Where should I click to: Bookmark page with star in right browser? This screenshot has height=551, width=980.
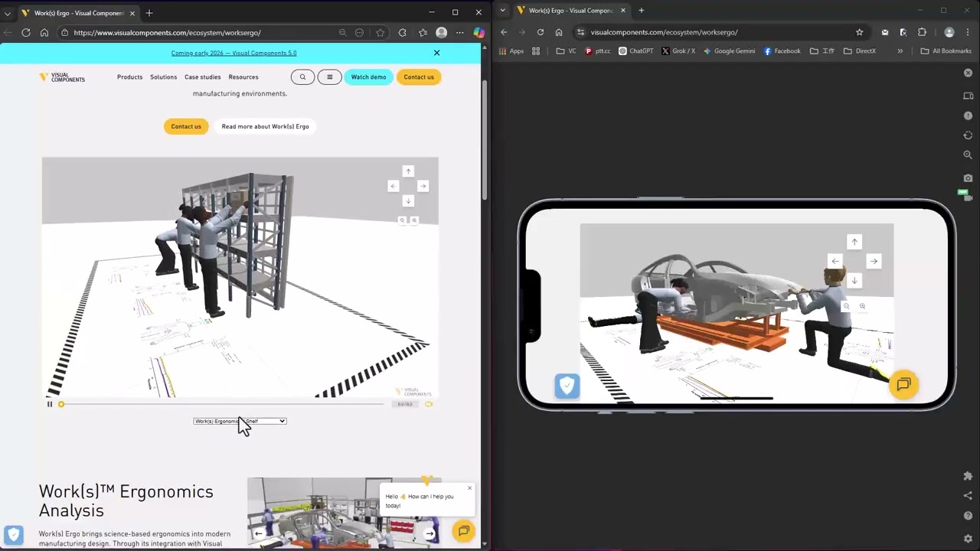(859, 32)
